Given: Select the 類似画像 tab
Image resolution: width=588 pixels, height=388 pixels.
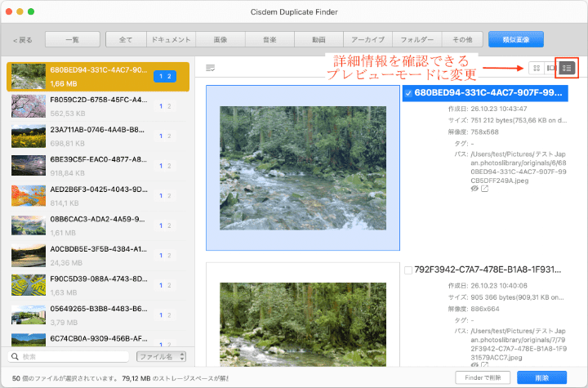Looking at the screenshot, I should [x=516, y=39].
